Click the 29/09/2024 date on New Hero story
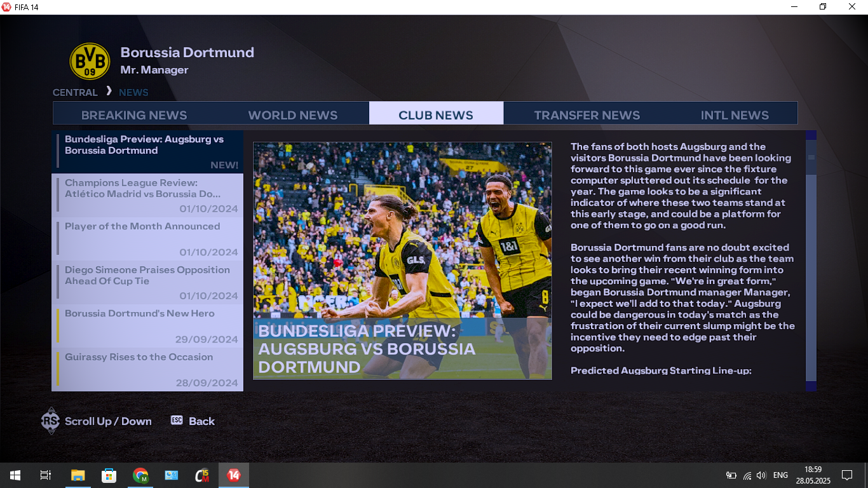Viewport: 868px width, 488px height. click(207, 339)
